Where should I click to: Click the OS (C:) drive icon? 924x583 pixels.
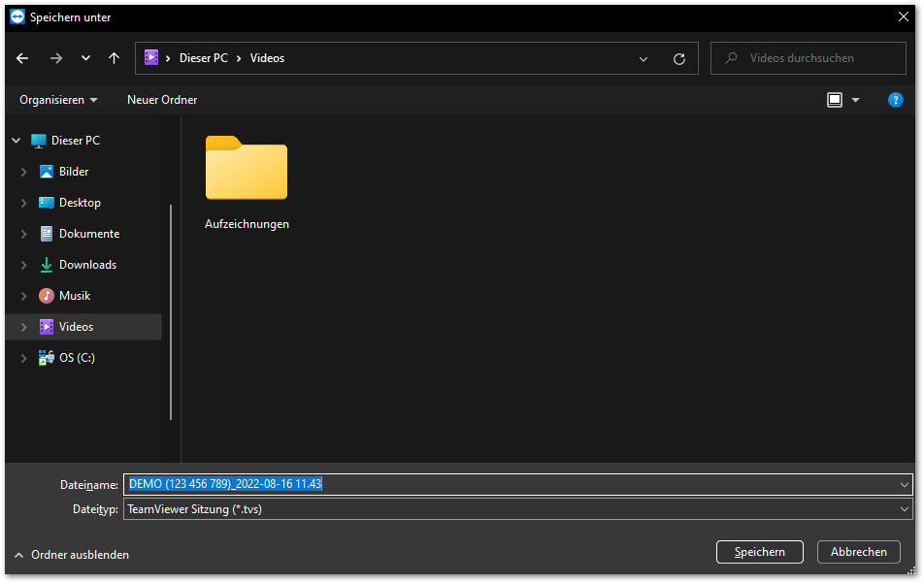pyautogui.click(x=46, y=358)
